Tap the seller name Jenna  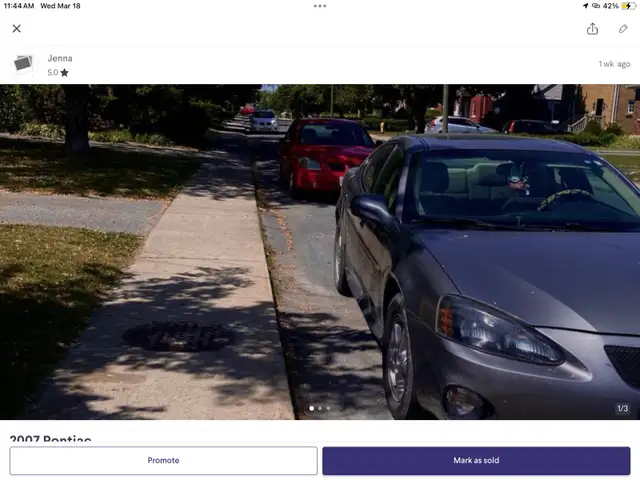60,58
